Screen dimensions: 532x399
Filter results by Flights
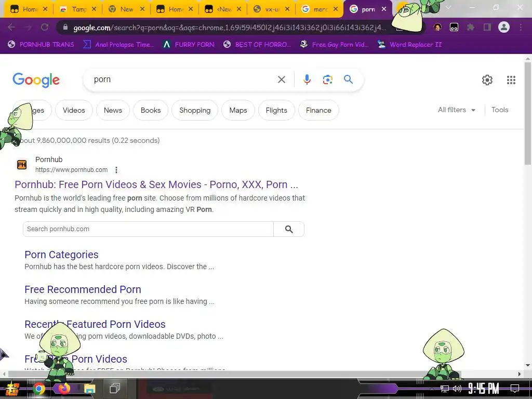point(276,110)
